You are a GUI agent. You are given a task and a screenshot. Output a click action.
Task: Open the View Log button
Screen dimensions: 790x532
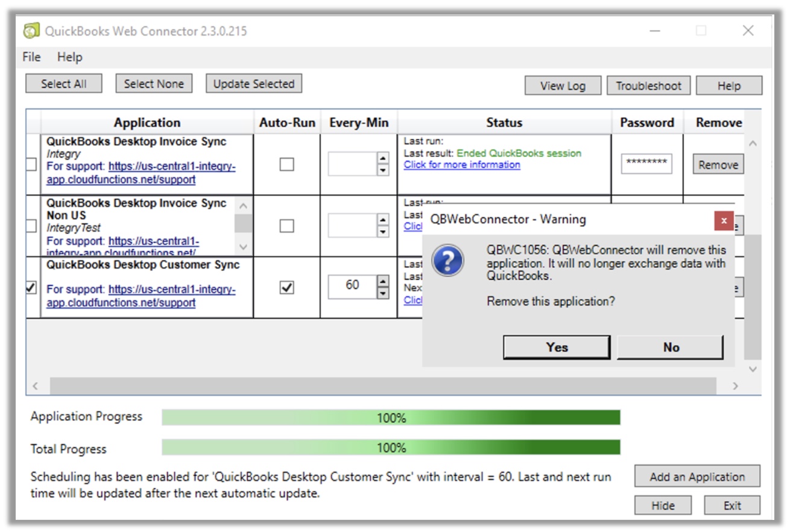[x=563, y=86]
